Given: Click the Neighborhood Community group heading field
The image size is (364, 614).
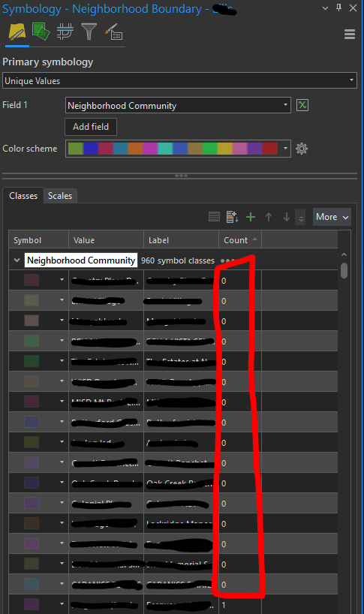Looking at the screenshot, I should [x=81, y=260].
